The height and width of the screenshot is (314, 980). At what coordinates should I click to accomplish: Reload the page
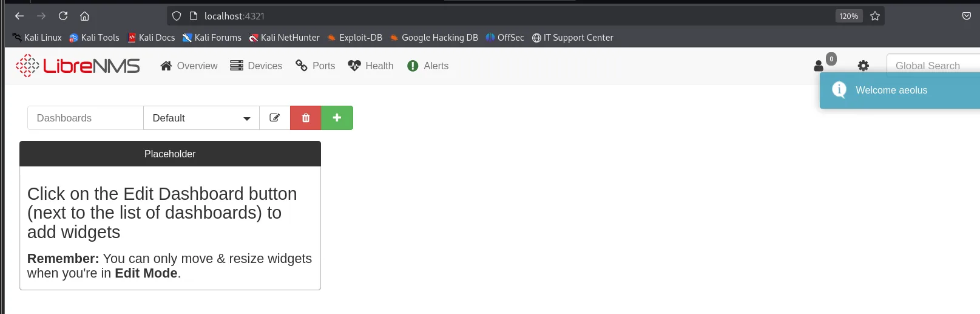click(63, 16)
